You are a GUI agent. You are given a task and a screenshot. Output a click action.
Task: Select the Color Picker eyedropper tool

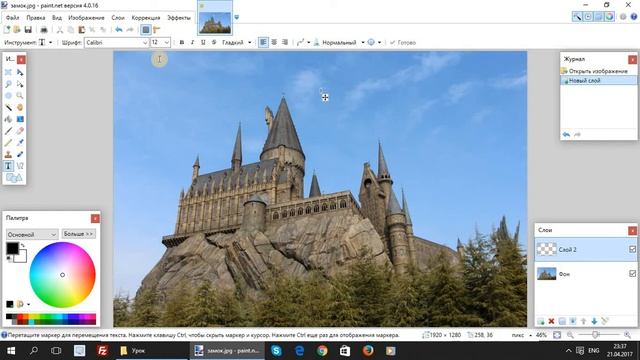coord(20,142)
